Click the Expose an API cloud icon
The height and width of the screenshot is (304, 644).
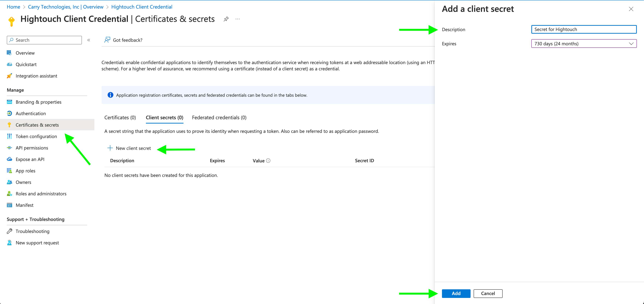(x=9, y=159)
